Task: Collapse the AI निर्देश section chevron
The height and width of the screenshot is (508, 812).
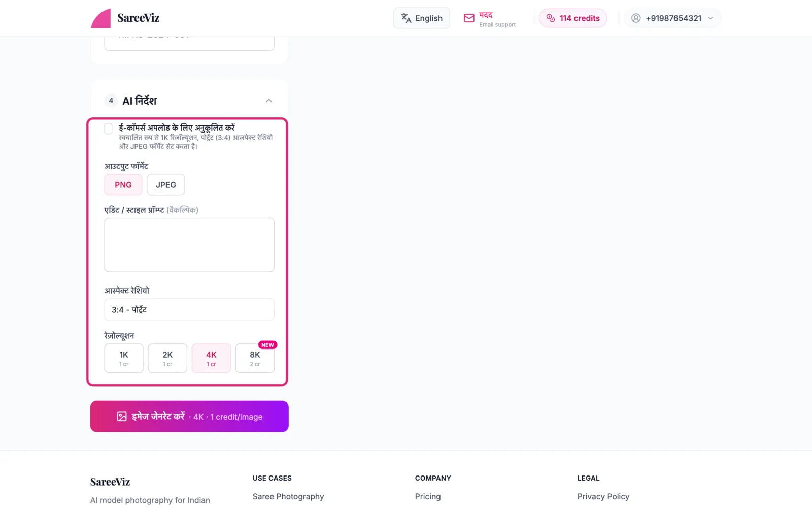Action: pyautogui.click(x=269, y=101)
